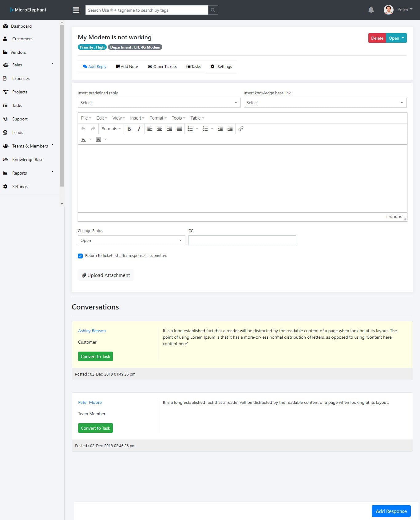
Task: Apply italic formatting in the editor
Action: [139, 129]
